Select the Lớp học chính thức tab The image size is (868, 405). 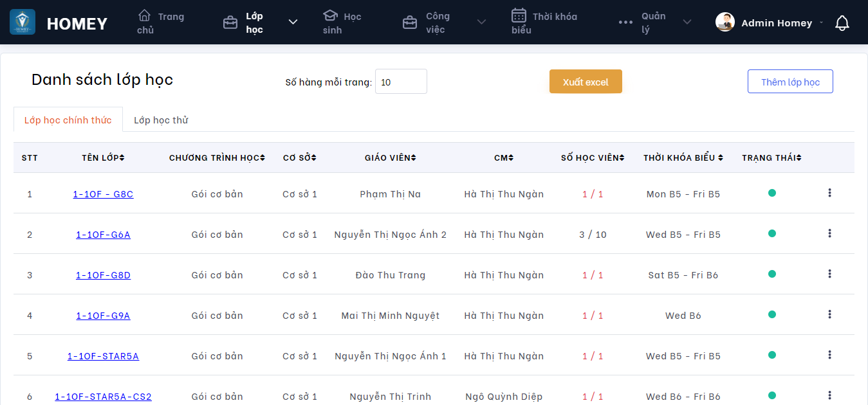(68, 120)
